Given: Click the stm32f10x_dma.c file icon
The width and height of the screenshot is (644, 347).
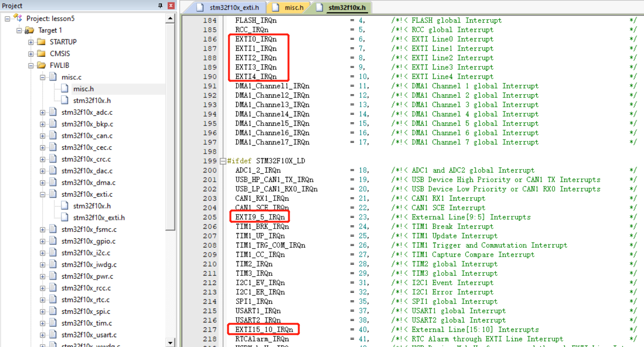Looking at the screenshot, I should click(x=53, y=183).
